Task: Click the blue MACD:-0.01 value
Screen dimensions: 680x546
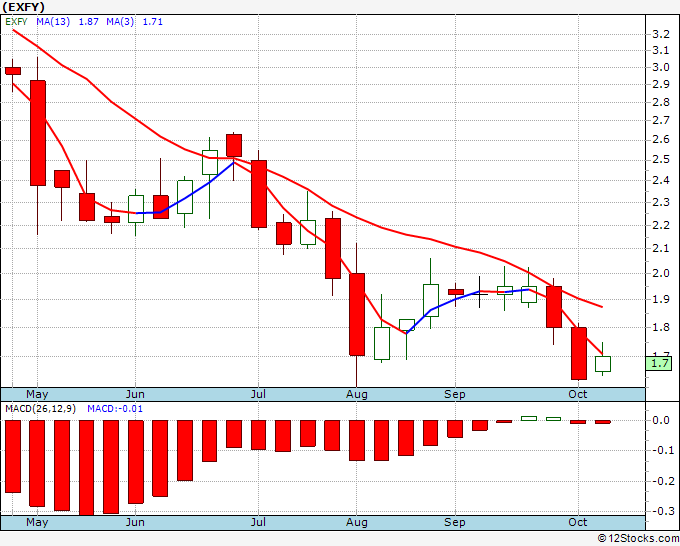Action: point(115,409)
